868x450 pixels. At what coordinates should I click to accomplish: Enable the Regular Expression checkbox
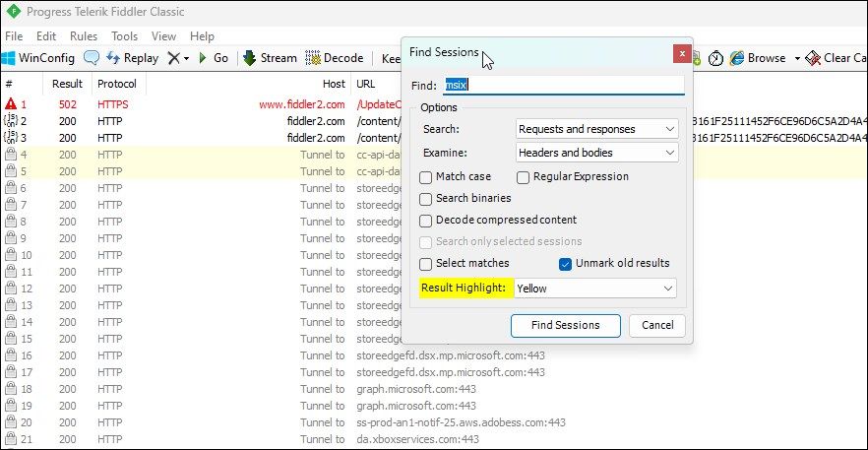tap(524, 177)
